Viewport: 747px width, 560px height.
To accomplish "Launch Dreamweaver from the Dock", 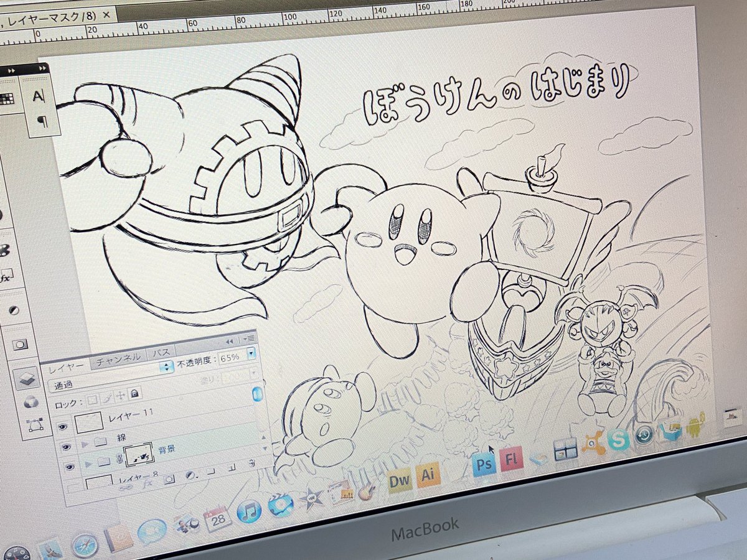I will (400, 480).
